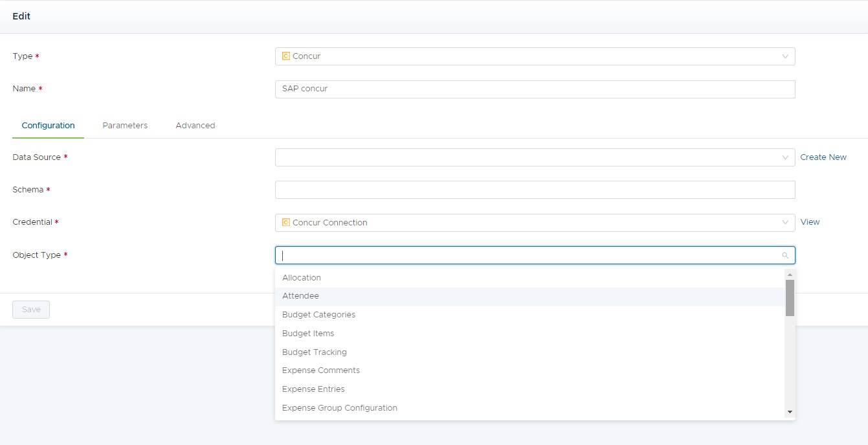This screenshot has height=445, width=868.
Task: Choose Allocation from the object list
Action: tap(302, 278)
